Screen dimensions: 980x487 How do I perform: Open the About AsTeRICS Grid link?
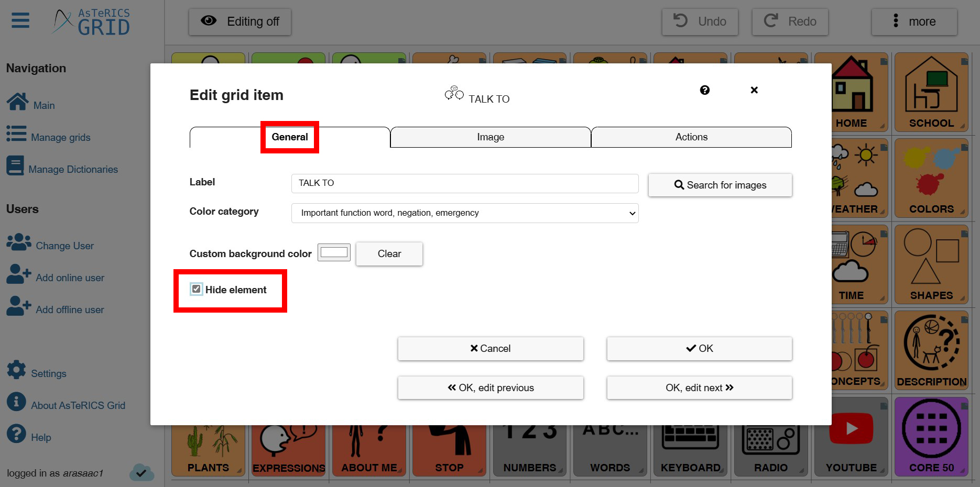[x=78, y=406]
